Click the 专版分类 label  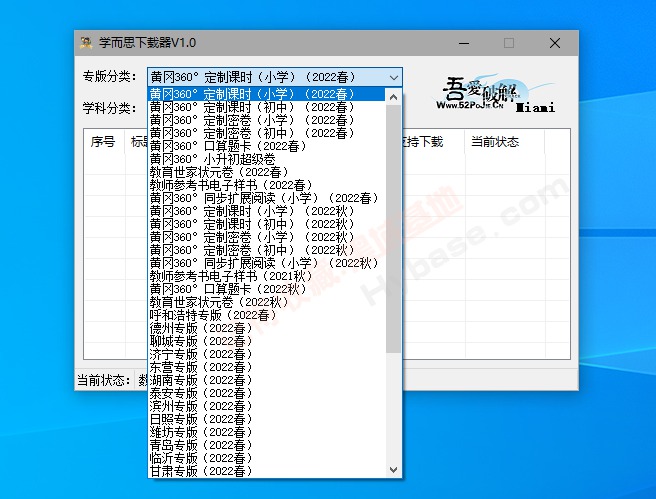[110, 77]
